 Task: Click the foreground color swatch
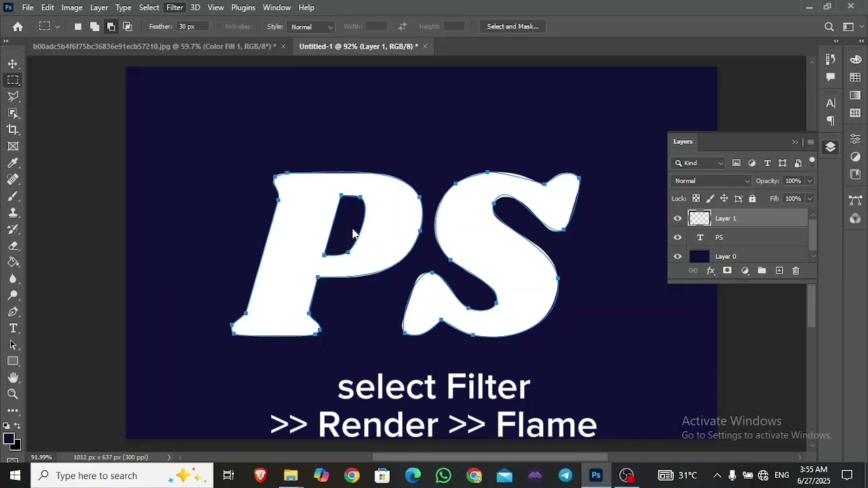click(8, 439)
